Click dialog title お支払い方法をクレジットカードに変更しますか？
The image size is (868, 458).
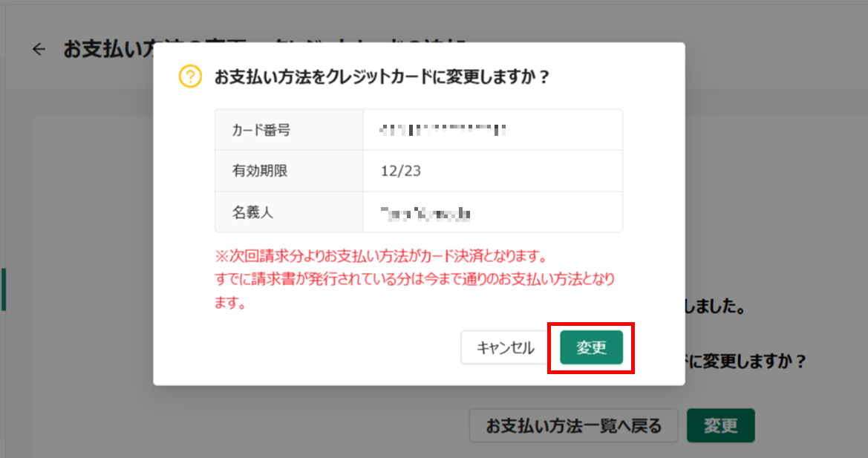tap(382, 76)
